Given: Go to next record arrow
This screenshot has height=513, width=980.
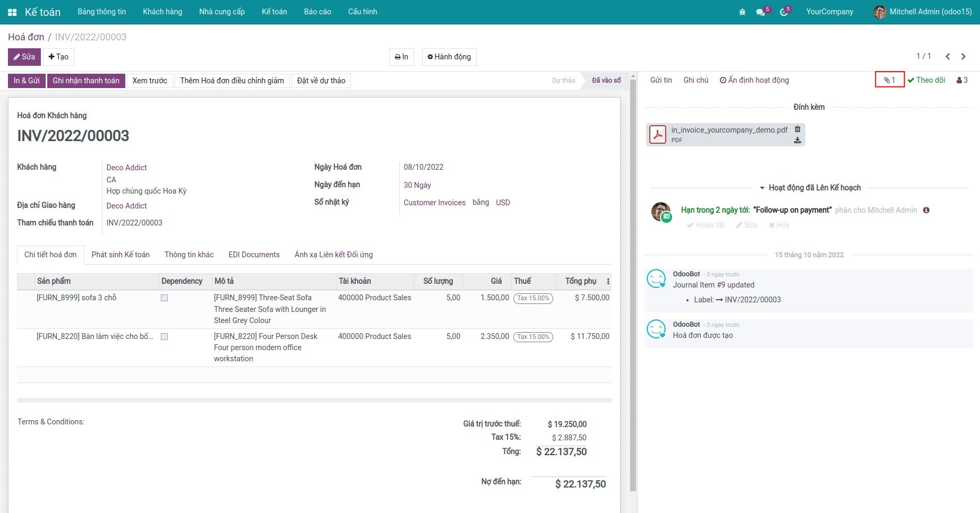Looking at the screenshot, I should [x=964, y=56].
